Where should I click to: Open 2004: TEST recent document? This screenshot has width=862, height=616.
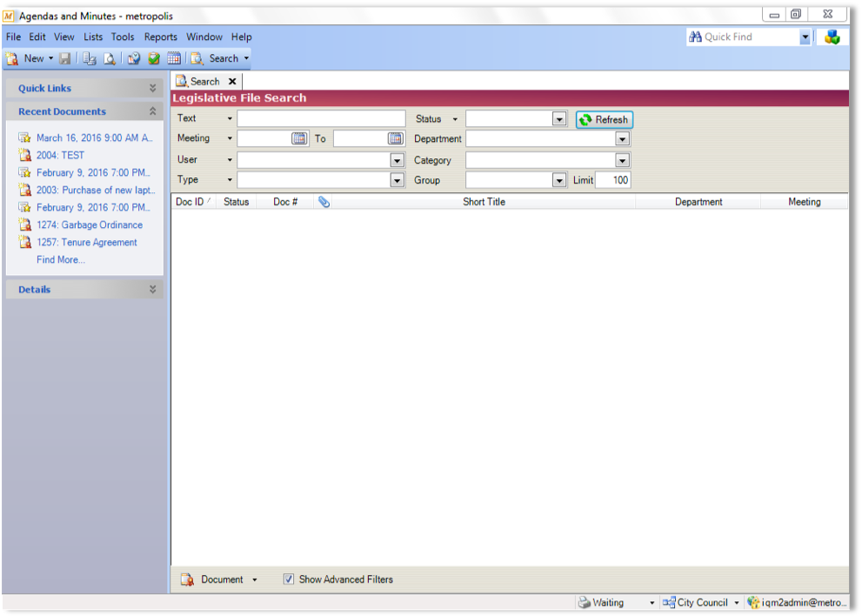[x=61, y=155]
